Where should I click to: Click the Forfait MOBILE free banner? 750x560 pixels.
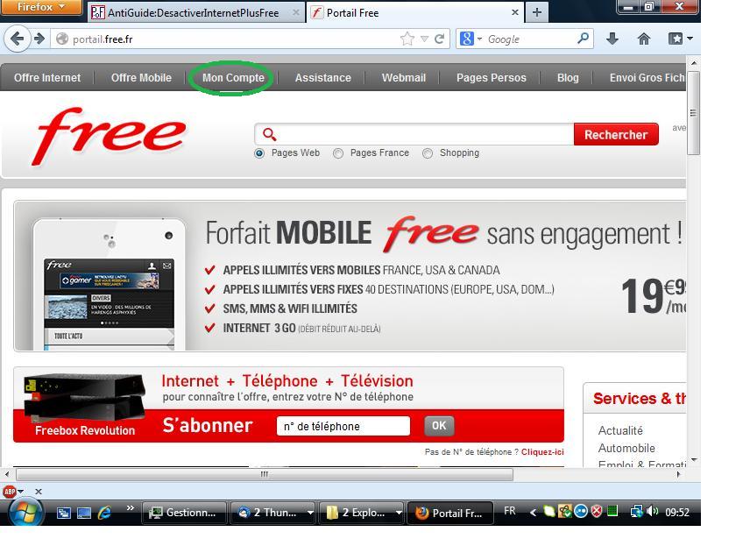click(x=350, y=276)
